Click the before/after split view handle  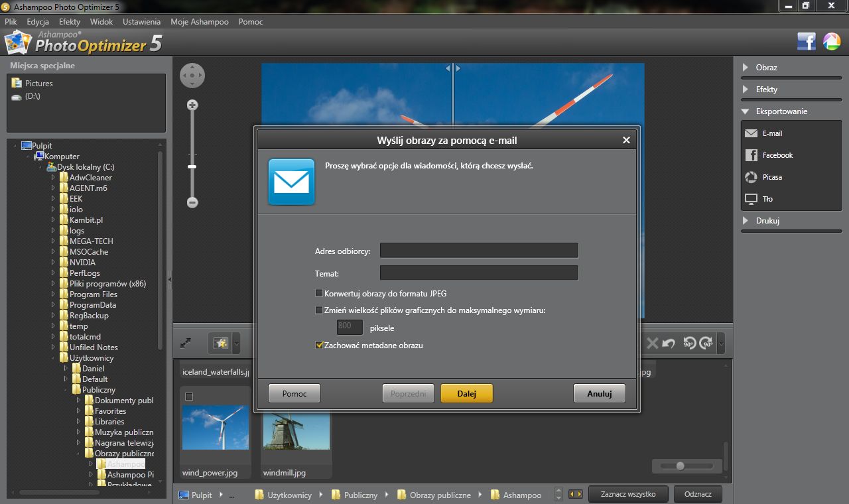point(452,68)
